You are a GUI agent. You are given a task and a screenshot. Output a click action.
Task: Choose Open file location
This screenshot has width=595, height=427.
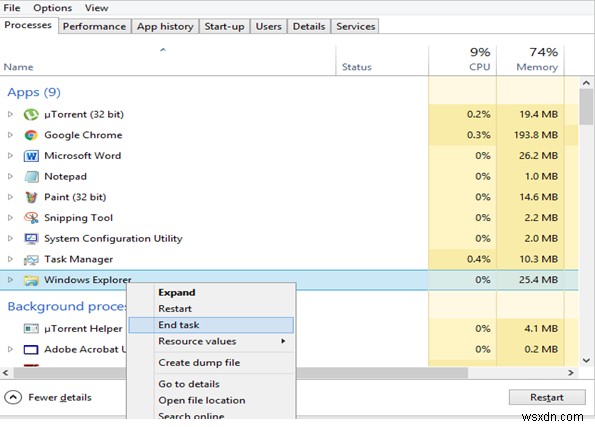(x=211, y=400)
